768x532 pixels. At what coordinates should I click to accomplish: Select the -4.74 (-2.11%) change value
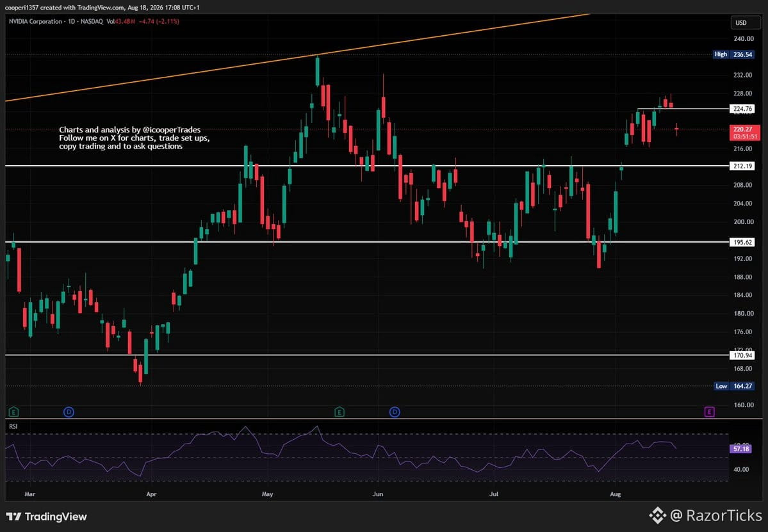pos(159,22)
